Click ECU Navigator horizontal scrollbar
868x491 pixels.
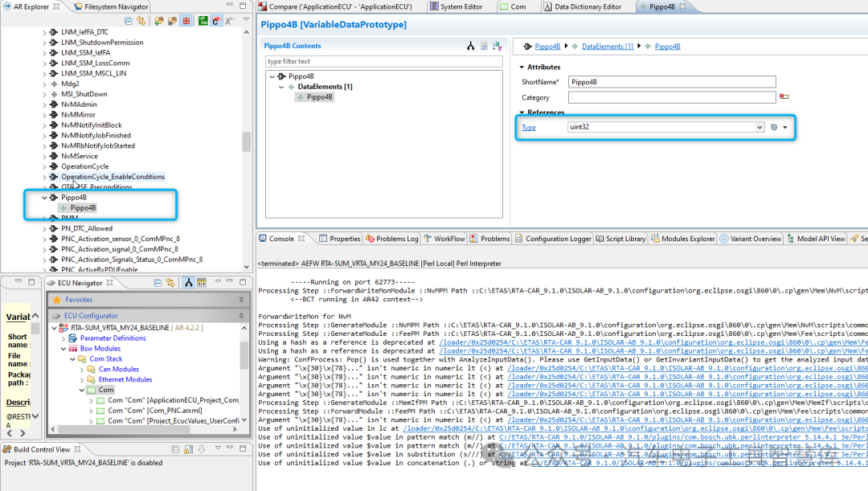click(125, 429)
